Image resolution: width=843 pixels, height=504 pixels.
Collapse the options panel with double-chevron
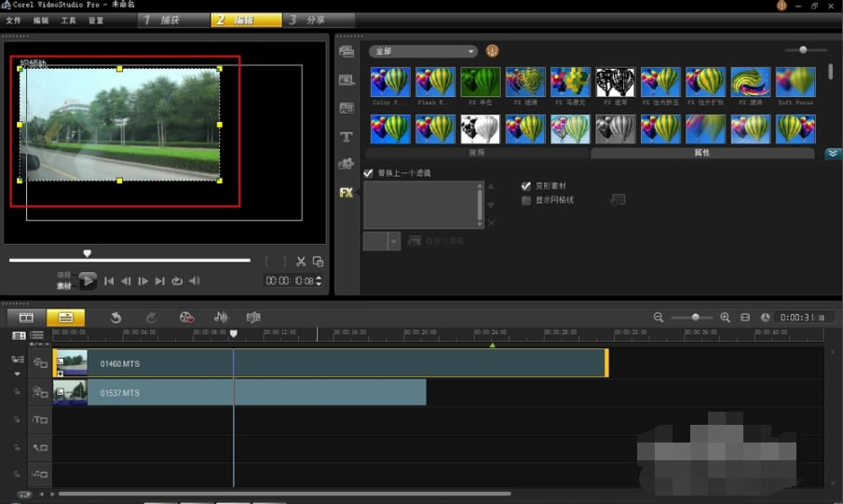(833, 153)
